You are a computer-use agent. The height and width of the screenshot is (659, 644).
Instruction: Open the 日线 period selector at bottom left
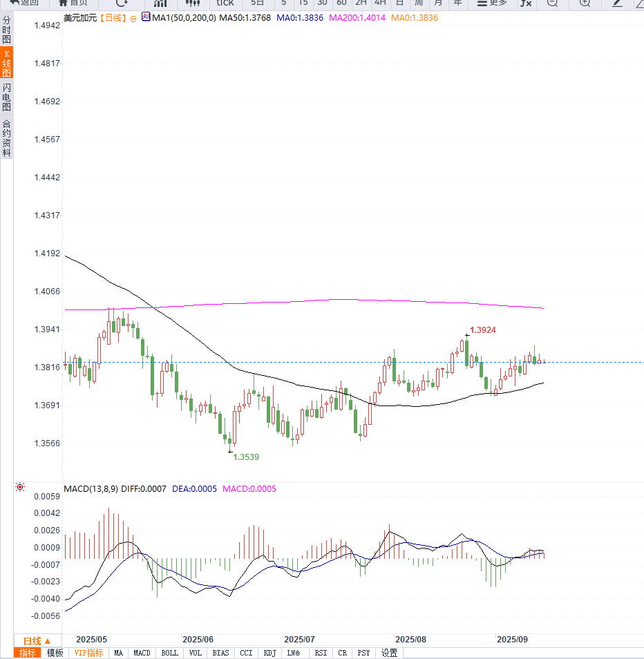point(37,641)
